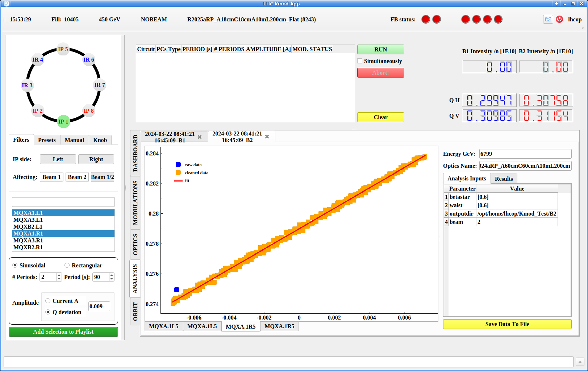Close the B1 analysis tab
The image size is (588, 371).
(200, 137)
